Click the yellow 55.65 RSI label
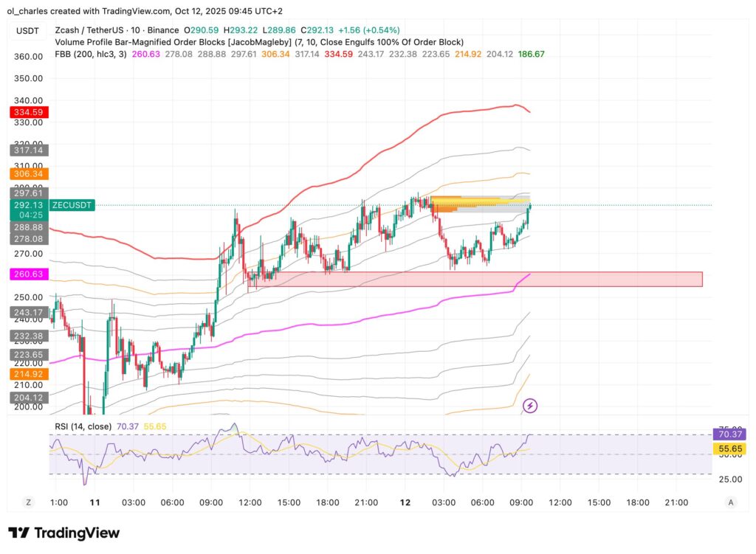Viewport: 756px width, 554px height. point(729,449)
